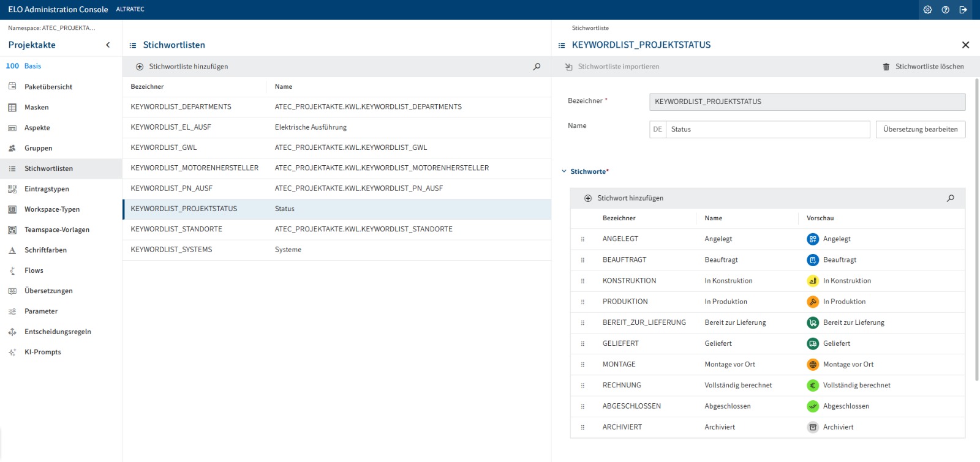980x462 pixels.
Task: Click the drag handle of the ANGELEGT row
Action: 582,239
